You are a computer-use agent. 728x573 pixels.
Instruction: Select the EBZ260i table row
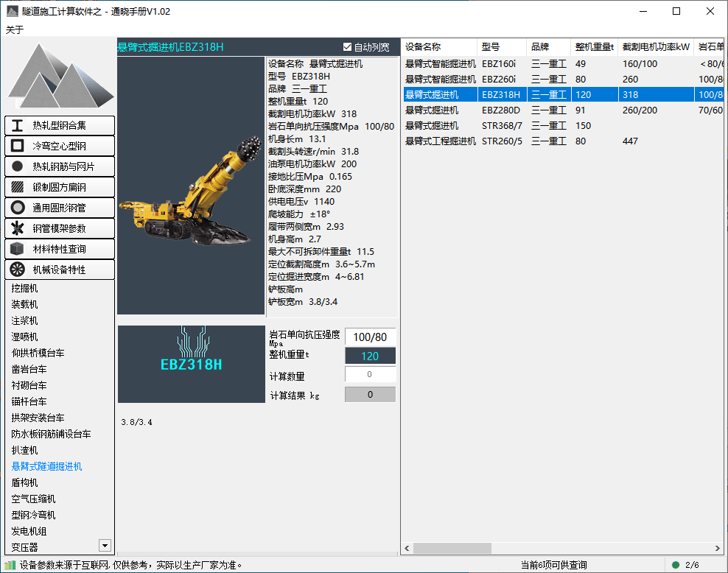(x=563, y=80)
